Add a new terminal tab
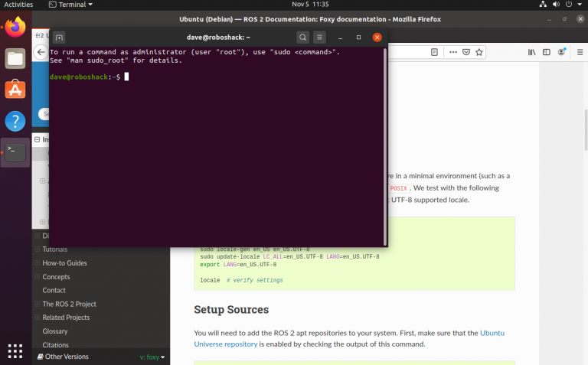 (x=60, y=37)
